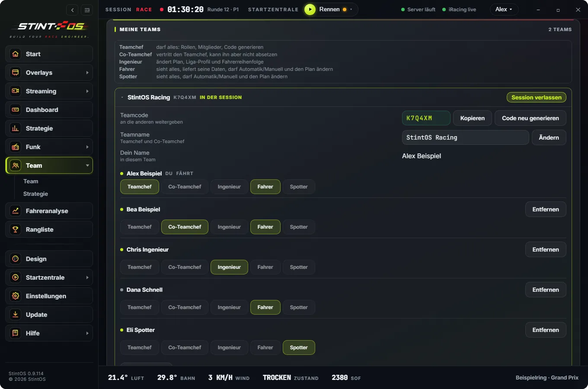Screen dimensions: 588x389
Task: Open the Streaming camera icon
Action: coord(16,91)
